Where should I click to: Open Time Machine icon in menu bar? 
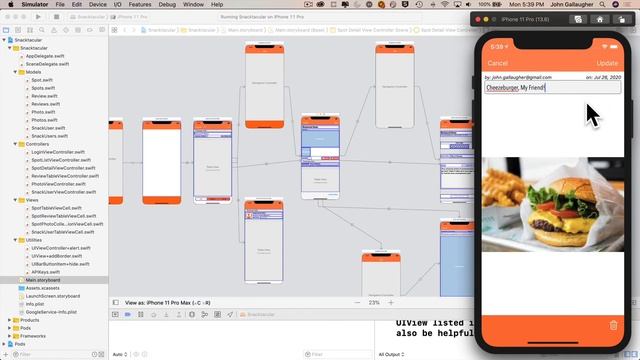point(419,4)
